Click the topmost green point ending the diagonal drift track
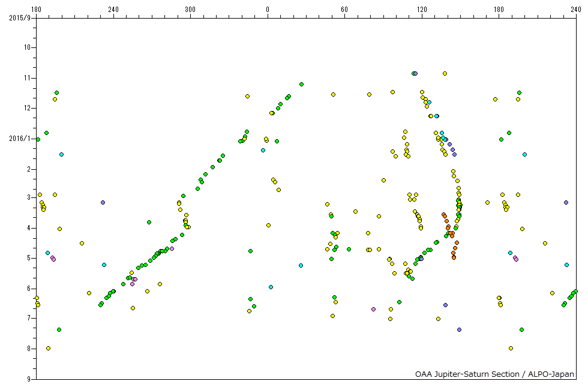Image resolution: width=588 pixels, height=390 pixels. coord(301,85)
